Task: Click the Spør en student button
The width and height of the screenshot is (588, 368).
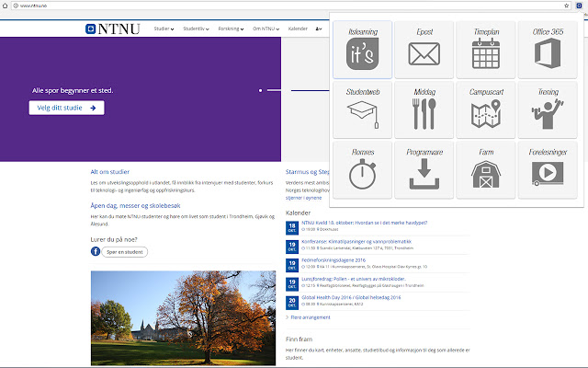Action: click(x=125, y=252)
